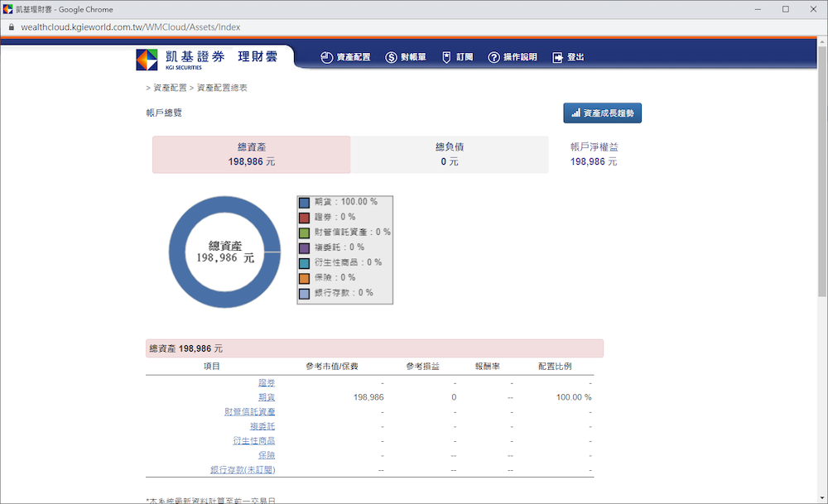Open the 衍生性商品 link
This screenshot has width=828, height=504.
(254, 441)
